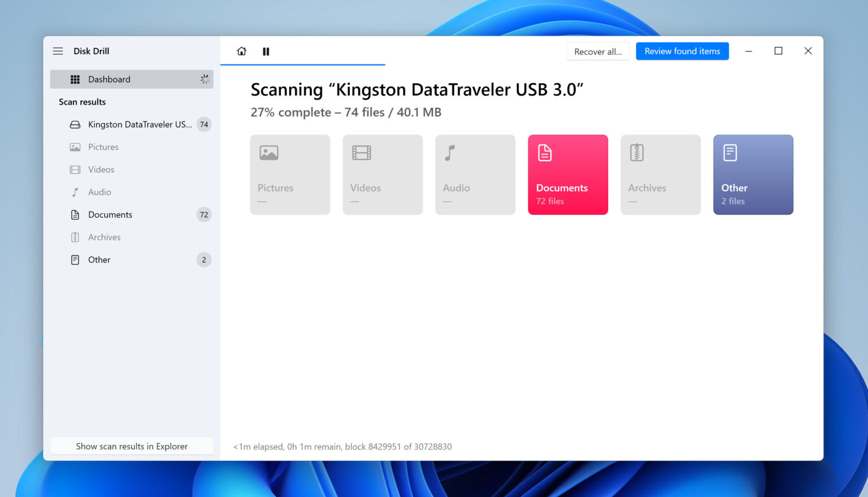Open Kingston DataTraveler scan results entry
The height and width of the screenshot is (497, 868).
(139, 124)
